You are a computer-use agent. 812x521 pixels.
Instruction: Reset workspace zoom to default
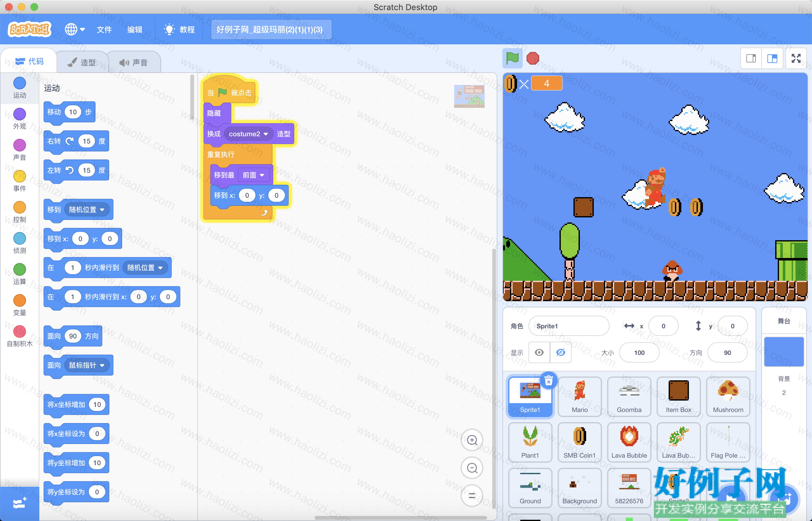[x=472, y=496]
